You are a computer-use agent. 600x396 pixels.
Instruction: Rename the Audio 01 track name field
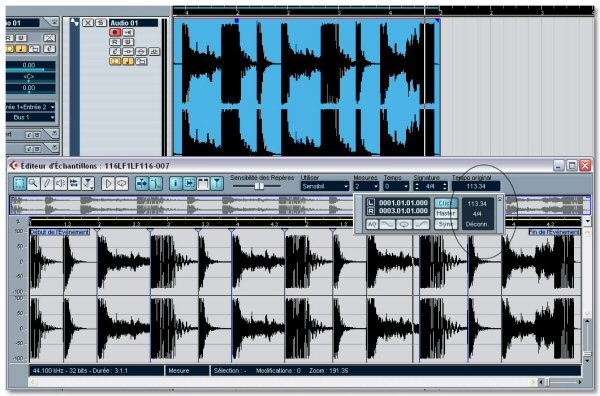pos(134,23)
